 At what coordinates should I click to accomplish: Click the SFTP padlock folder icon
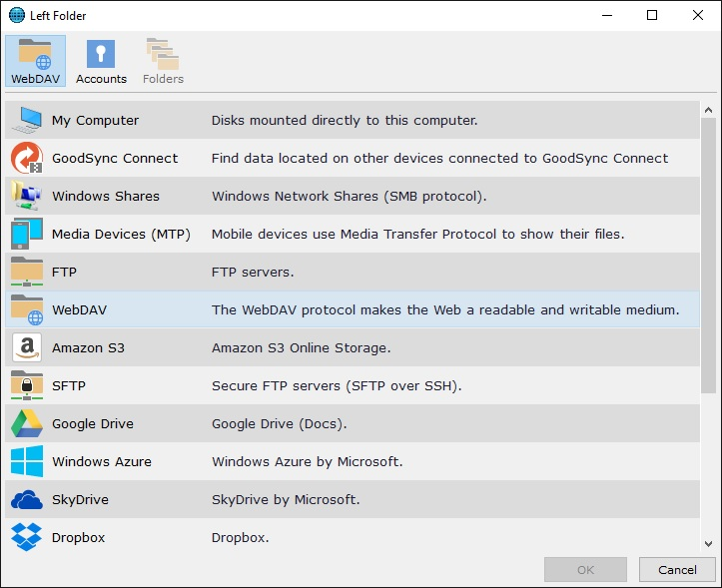click(x=26, y=385)
